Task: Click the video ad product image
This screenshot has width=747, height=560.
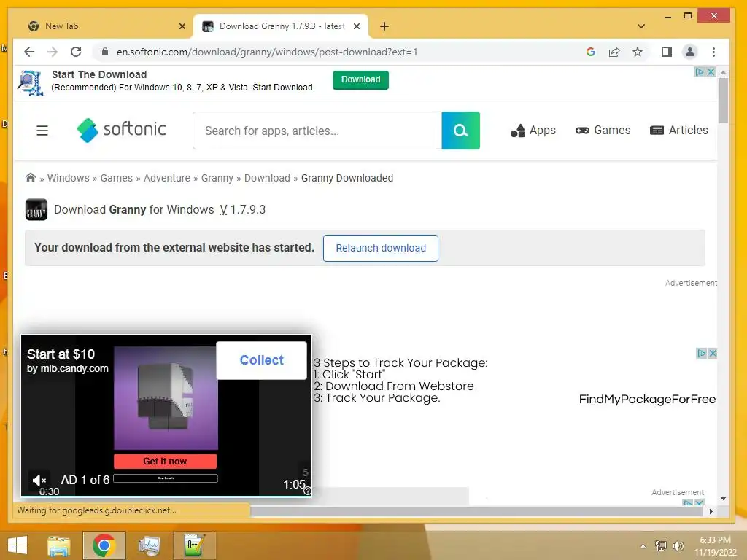Action: point(166,398)
